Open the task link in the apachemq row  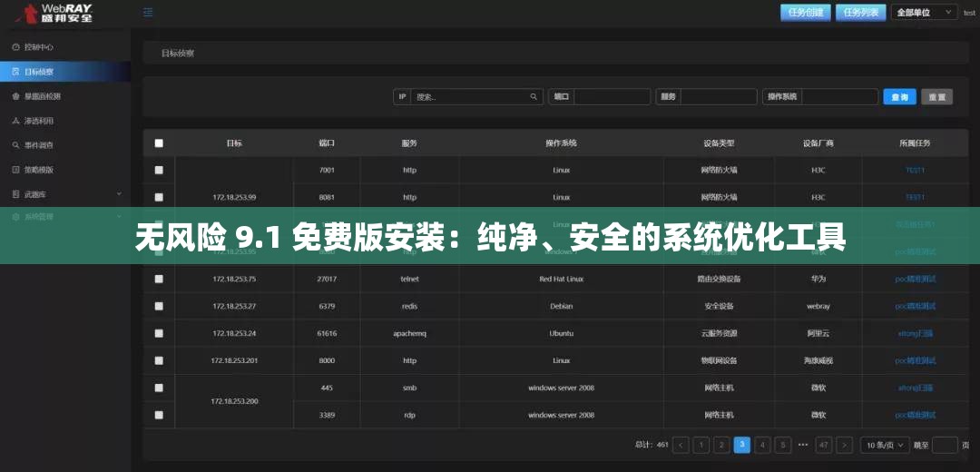[x=915, y=333]
